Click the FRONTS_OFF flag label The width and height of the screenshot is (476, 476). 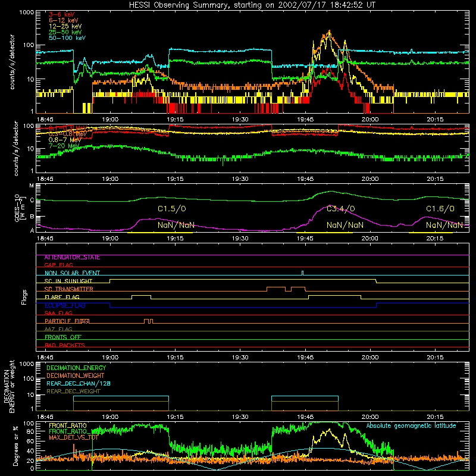[x=63, y=337]
